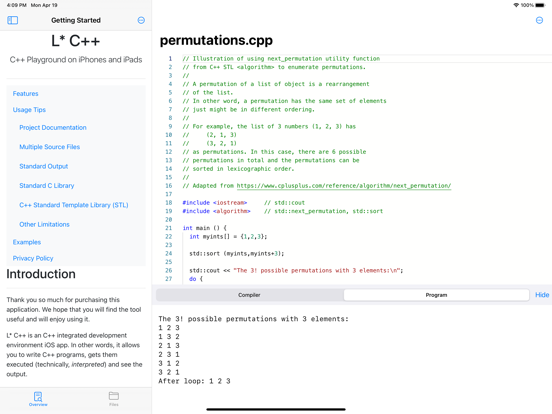Open the Privacy Policy link

pyautogui.click(x=33, y=258)
